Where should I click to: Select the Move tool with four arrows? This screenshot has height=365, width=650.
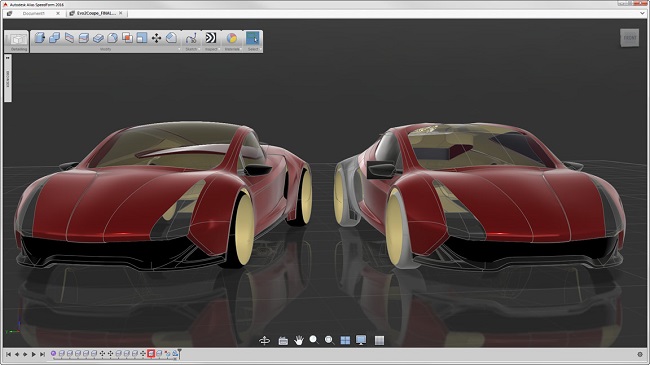(x=156, y=38)
